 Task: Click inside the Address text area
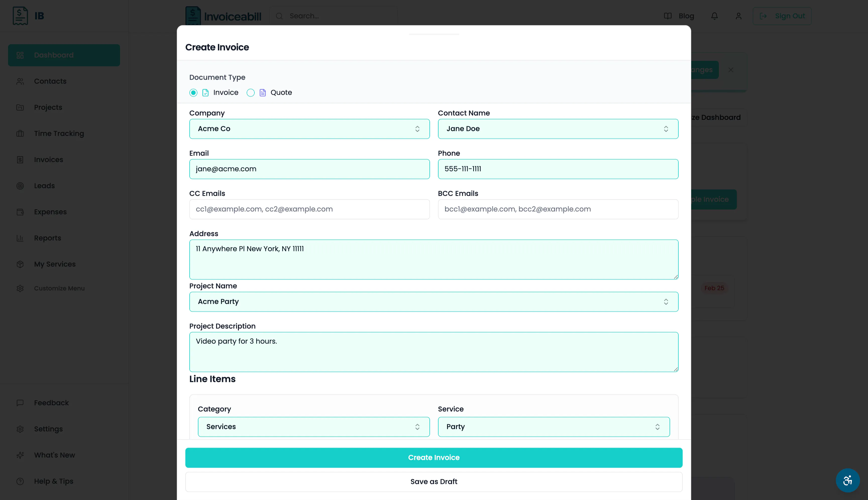click(x=434, y=260)
